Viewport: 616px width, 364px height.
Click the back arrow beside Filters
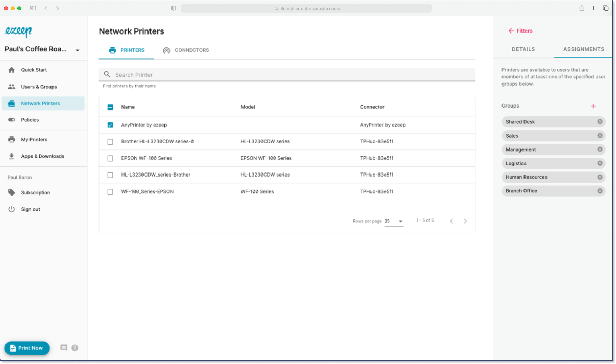click(x=511, y=31)
